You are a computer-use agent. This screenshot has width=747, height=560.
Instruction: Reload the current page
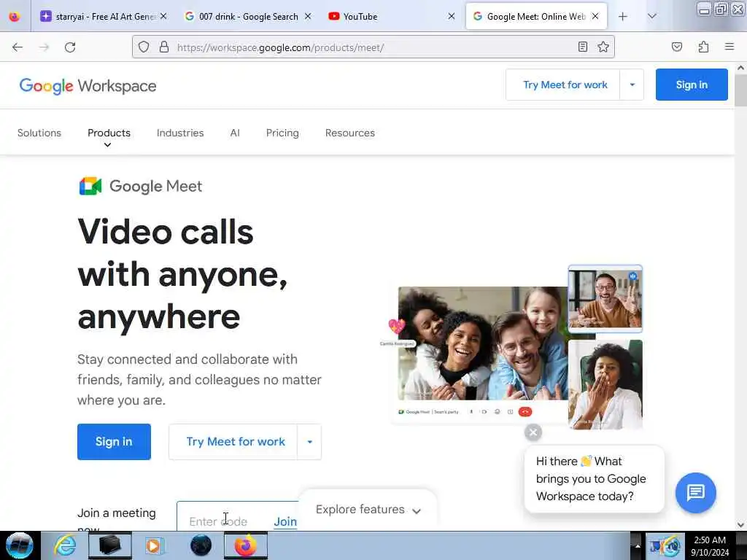click(70, 47)
